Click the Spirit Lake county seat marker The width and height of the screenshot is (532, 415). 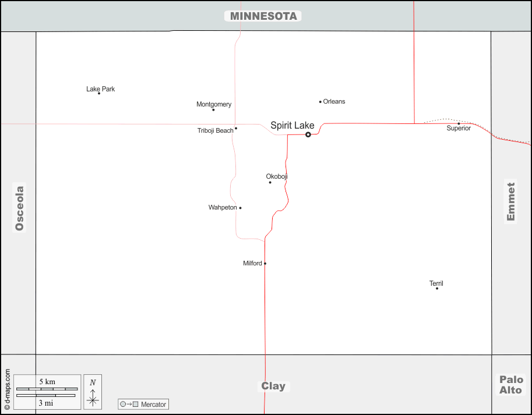click(x=308, y=134)
